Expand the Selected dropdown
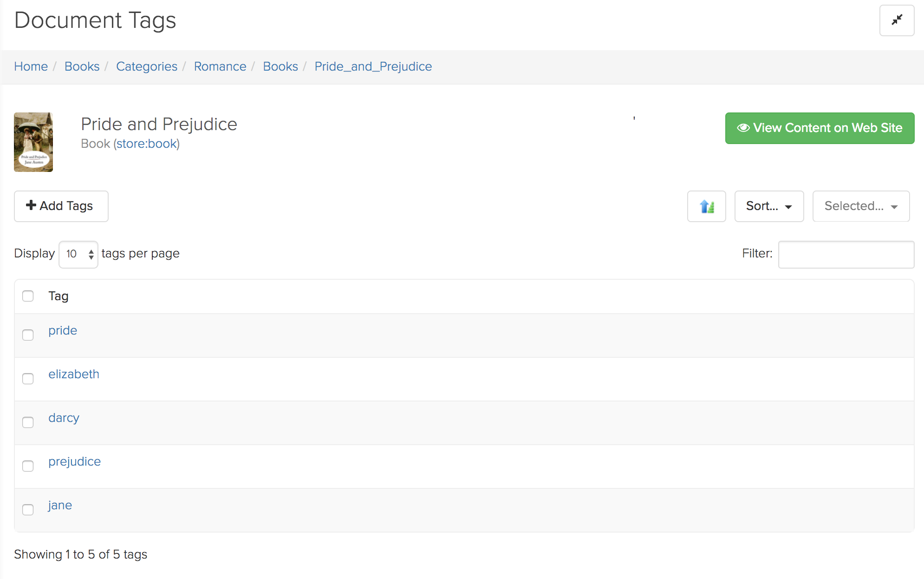Image resolution: width=924 pixels, height=579 pixels. 861,206
